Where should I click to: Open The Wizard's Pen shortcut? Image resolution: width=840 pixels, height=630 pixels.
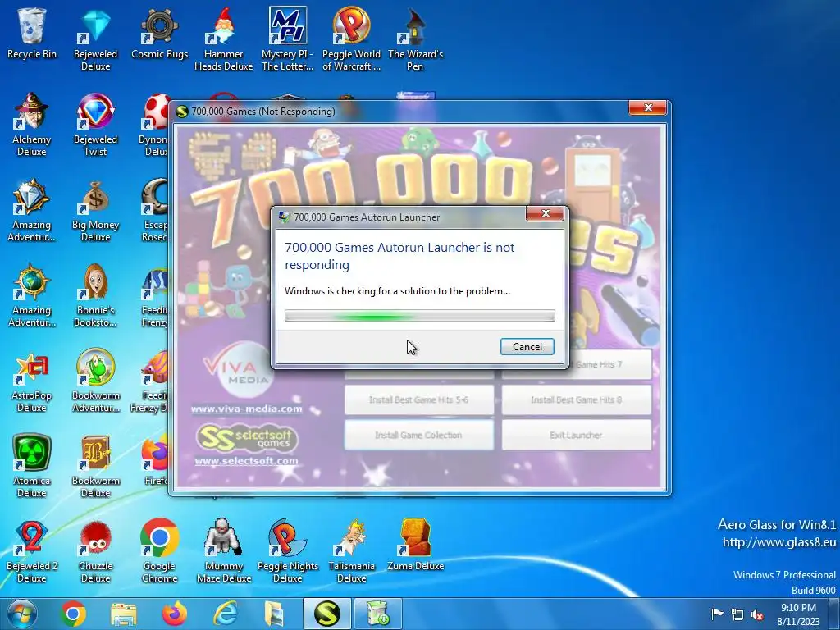click(415, 39)
